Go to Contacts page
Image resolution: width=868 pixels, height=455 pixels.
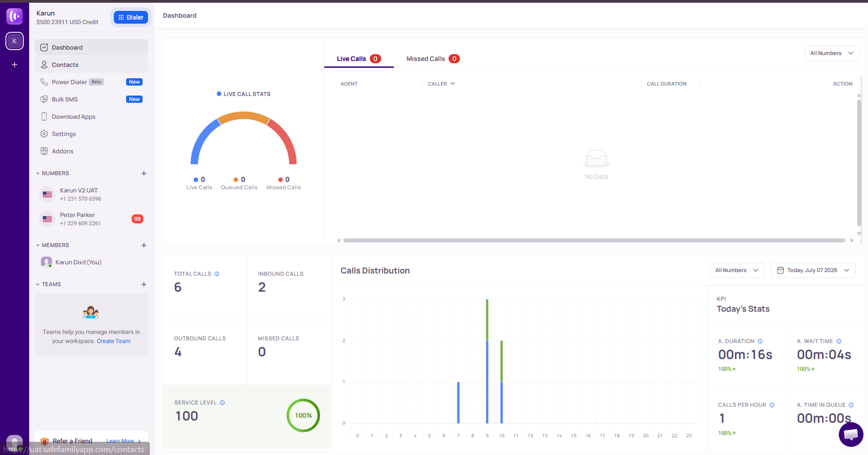click(91, 65)
